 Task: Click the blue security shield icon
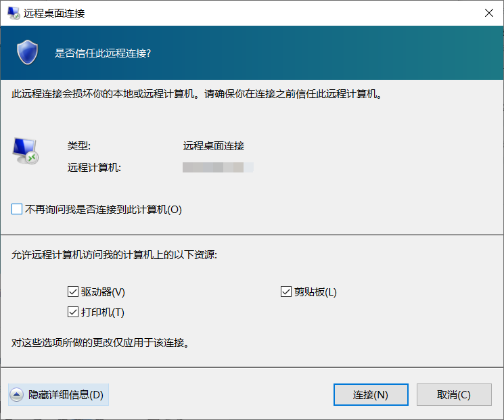tap(27, 52)
